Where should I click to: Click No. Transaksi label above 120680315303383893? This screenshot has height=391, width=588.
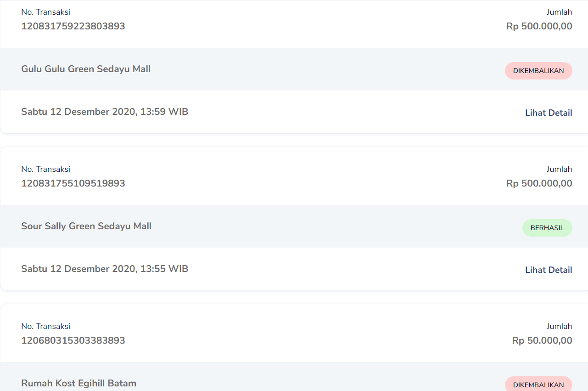tap(45, 327)
